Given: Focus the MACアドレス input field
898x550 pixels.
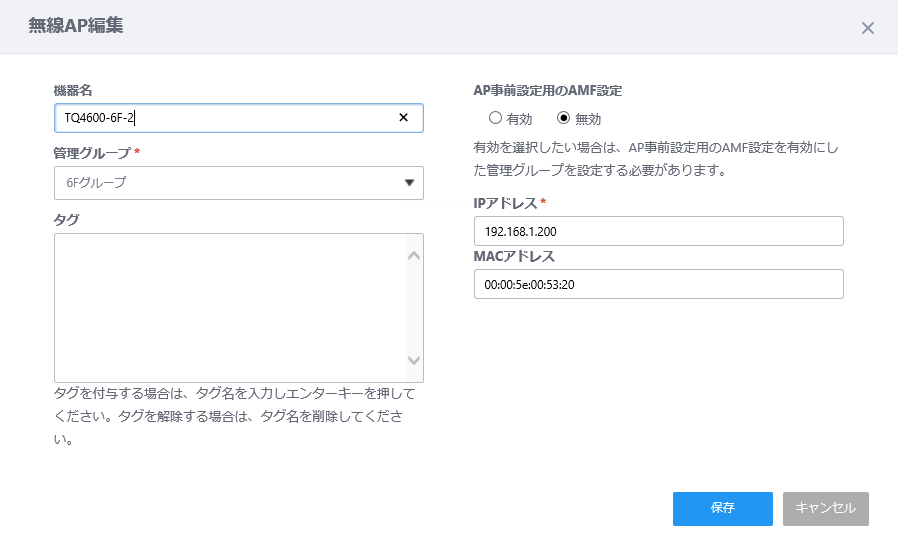Looking at the screenshot, I should click(659, 284).
